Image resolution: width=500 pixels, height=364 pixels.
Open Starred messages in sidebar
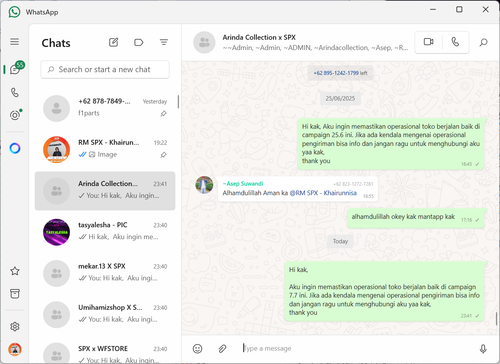tap(15, 271)
